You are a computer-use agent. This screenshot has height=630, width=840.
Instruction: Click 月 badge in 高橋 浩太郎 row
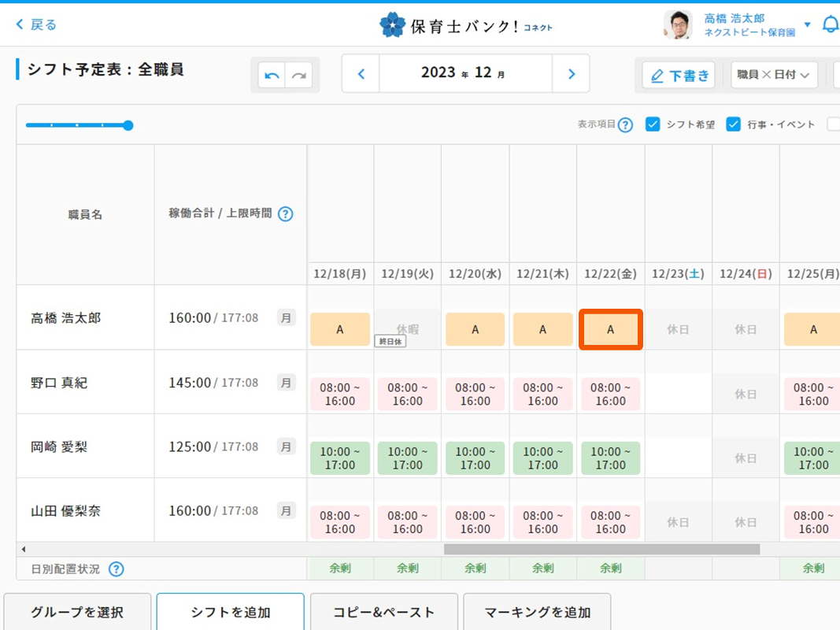click(x=287, y=318)
